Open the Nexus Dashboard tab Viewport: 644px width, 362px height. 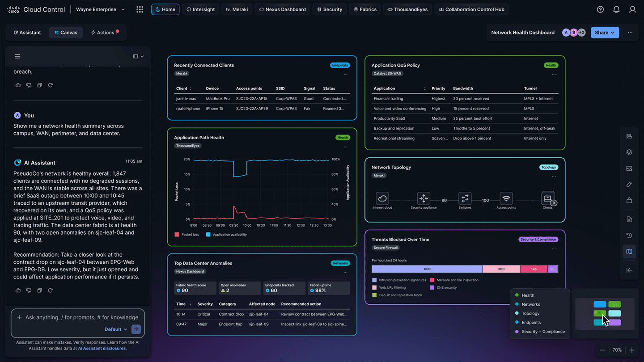(282, 9)
